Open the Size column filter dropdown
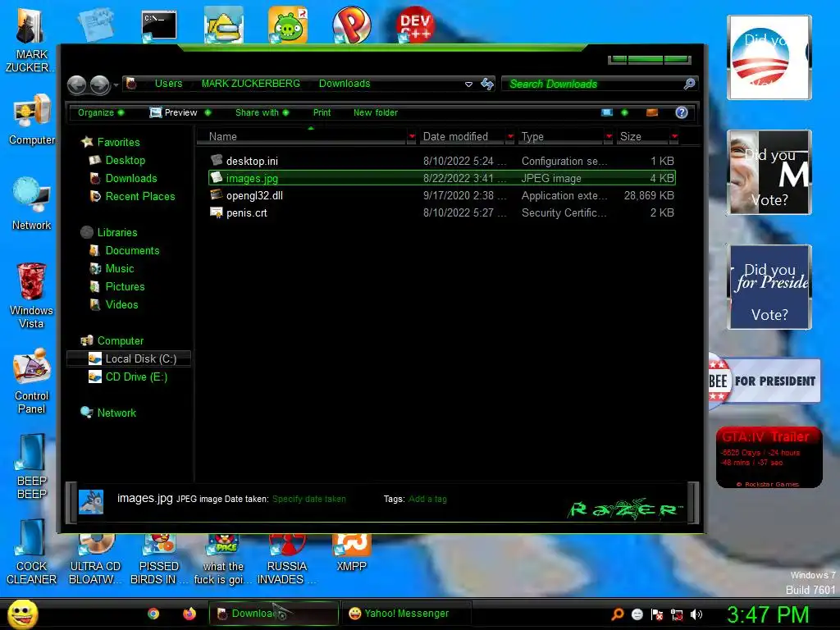The width and height of the screenshot is (840, 630). coord(674,137)
